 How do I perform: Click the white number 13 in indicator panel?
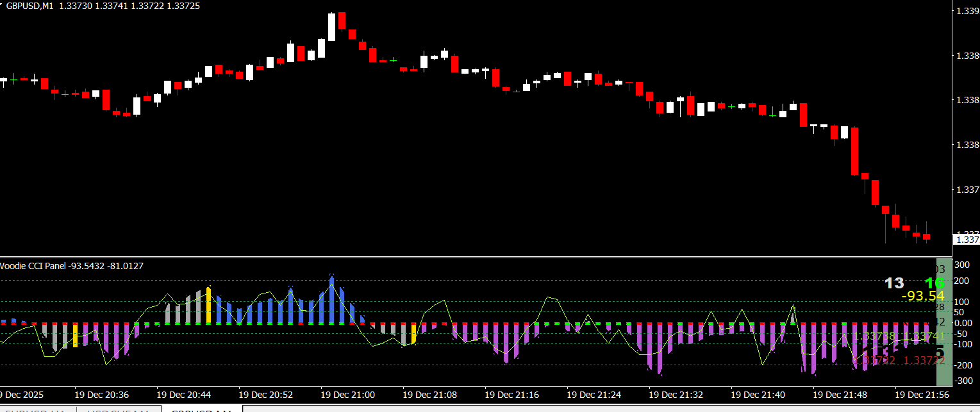coord(894,283)
